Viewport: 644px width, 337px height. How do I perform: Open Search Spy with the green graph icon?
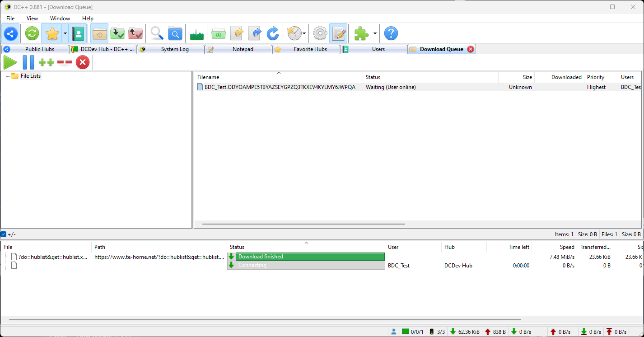click(x=196, y=33)
